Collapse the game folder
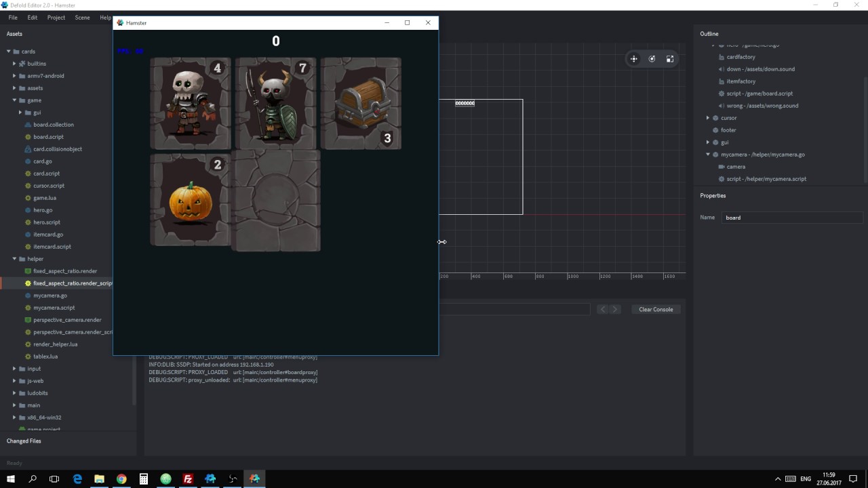The height and width of the screenshot is (488, 868). (14, 100)
